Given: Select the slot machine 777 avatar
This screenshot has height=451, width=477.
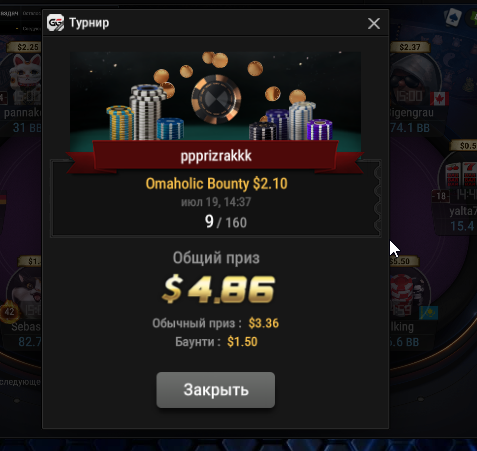Looking at the screenshot, I should point(460,175).
